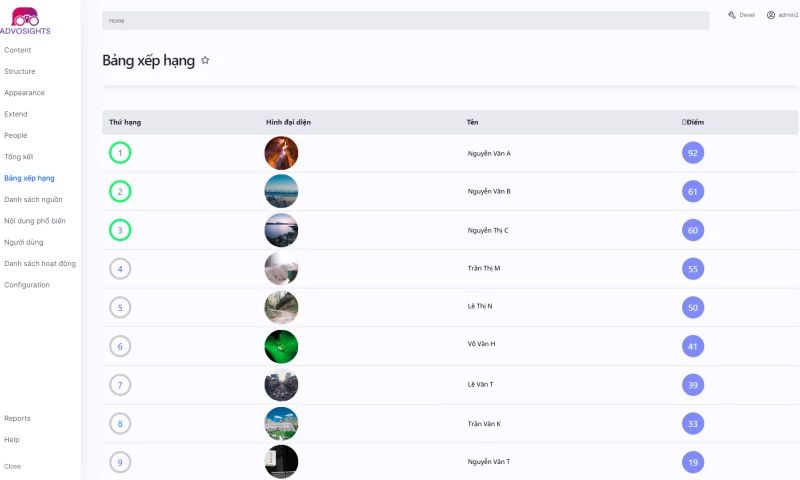Image resolution: width=800 pixels, height=480 pixels.
Task: Click the score badge 39
Action: (693, 385)
